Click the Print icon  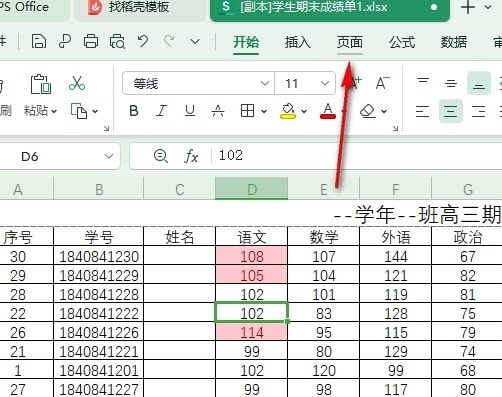click(91, 42)
